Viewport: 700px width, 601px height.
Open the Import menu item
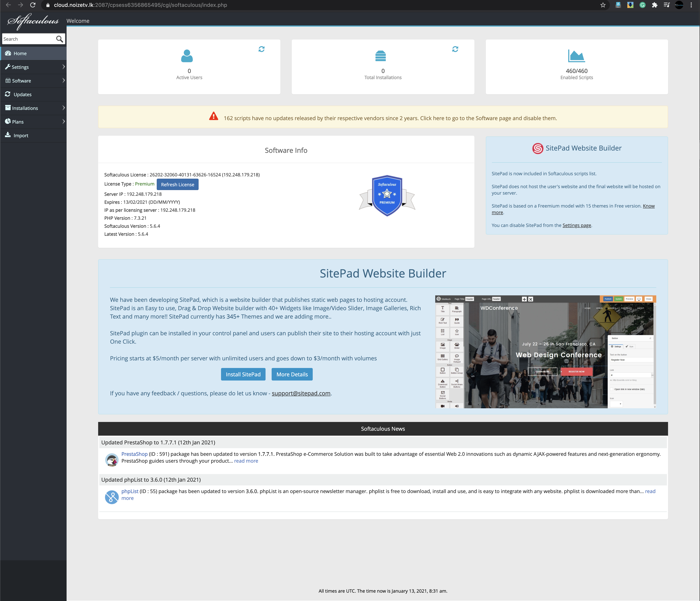coord(21,136)
